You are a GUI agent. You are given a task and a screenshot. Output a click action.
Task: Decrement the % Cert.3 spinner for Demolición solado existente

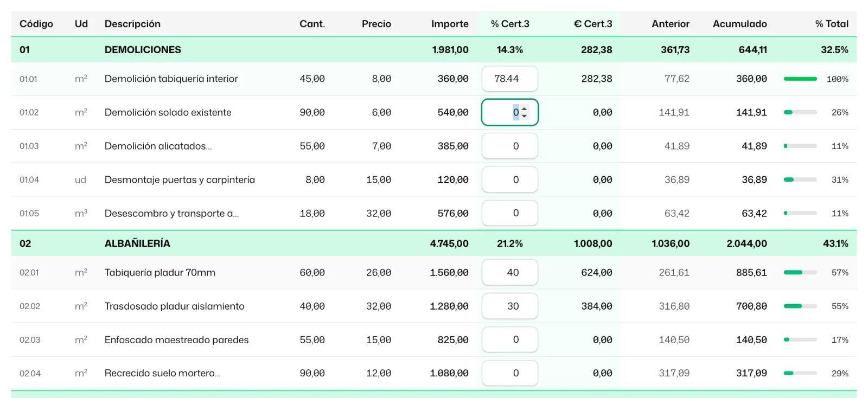pos(525,116)
